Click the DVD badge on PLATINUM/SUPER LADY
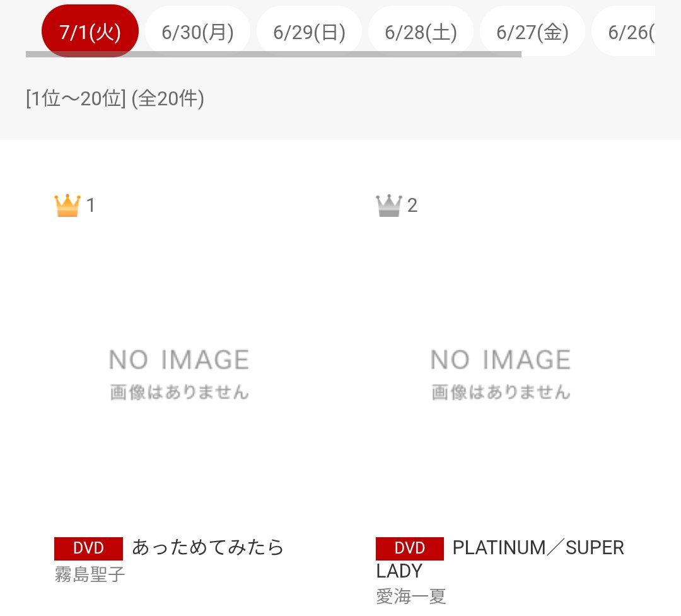The width and height of the screenshot is (681, 616). [x=410, y=549]
